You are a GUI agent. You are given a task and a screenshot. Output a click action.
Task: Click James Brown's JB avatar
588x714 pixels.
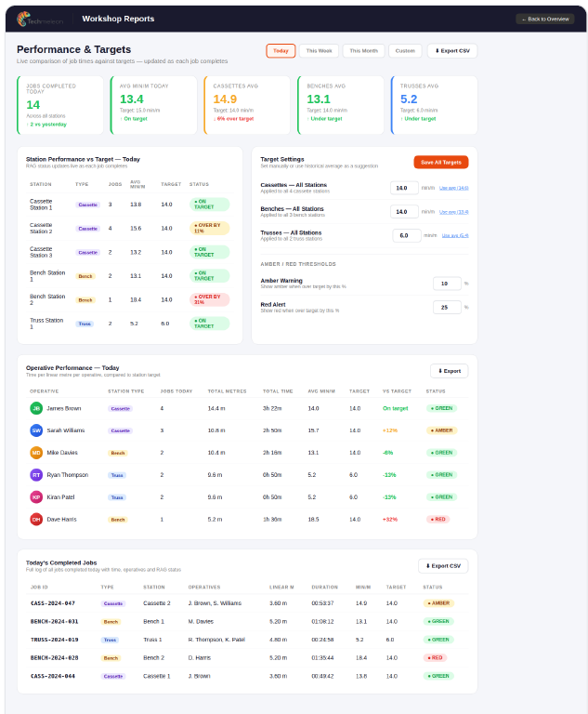click(x=36, y=408)
